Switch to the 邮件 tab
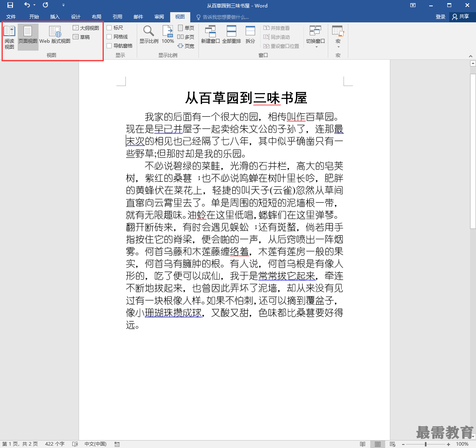Viewport: 476px width, 448px height. 138,16
